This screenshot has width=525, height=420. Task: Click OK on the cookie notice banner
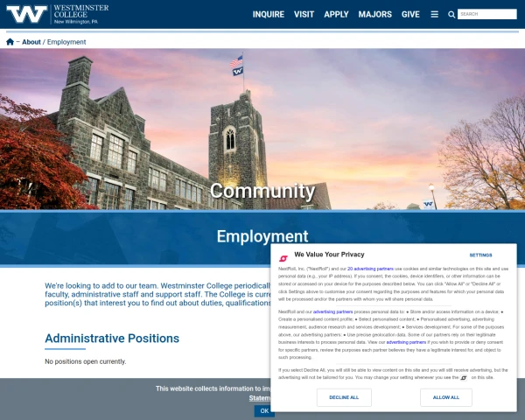tap(263, 410)
